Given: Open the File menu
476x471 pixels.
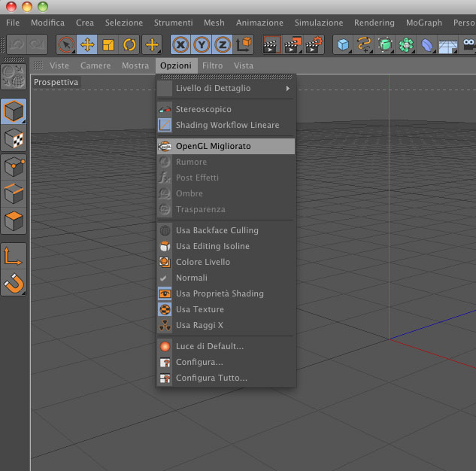Looking at the screenshot, I should click(13, 23).
